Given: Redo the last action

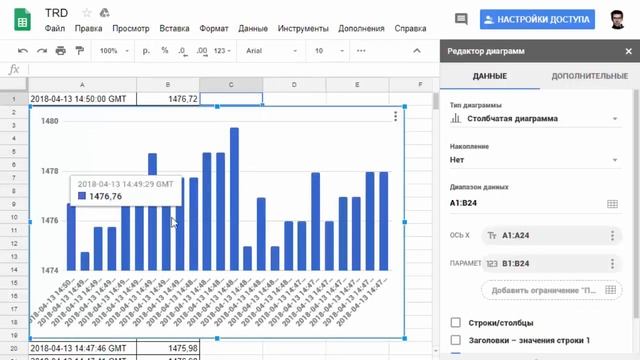Looking at the screenshot, I should [x=42, y=51].
